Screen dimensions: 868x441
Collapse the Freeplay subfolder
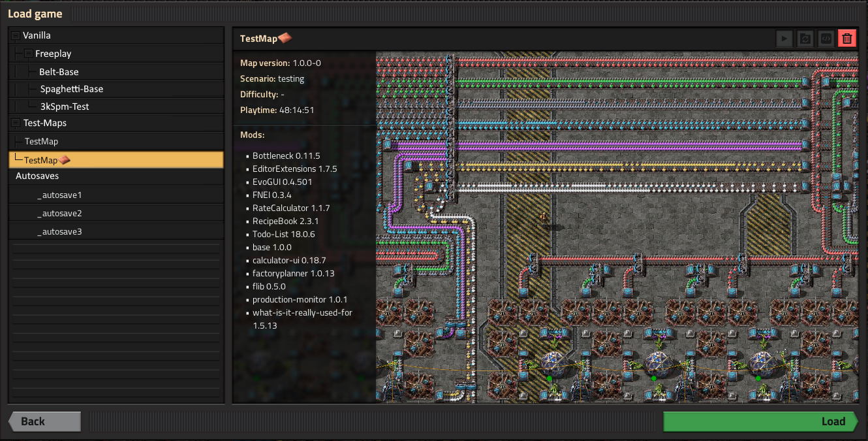pos(28,54)
